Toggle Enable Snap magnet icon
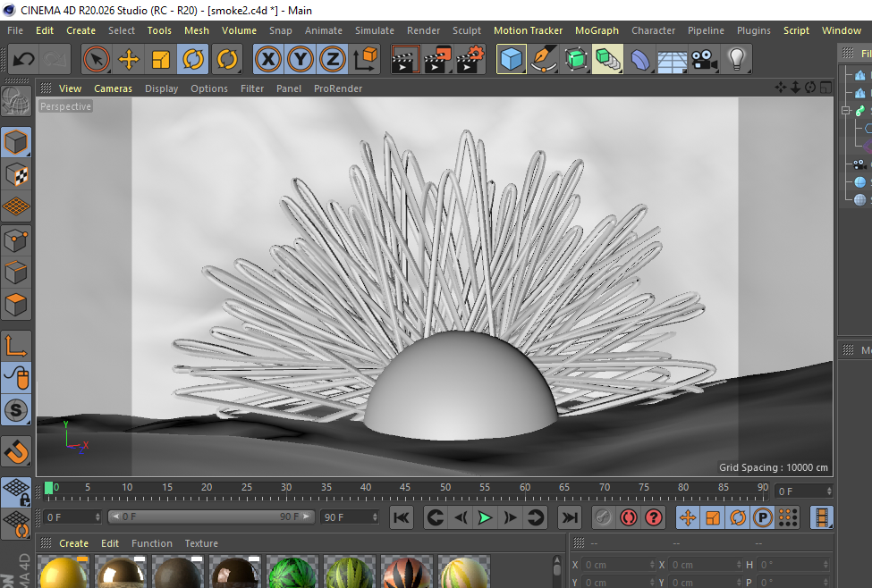Viewport: 872px width, 588px height. pos(16,451)
